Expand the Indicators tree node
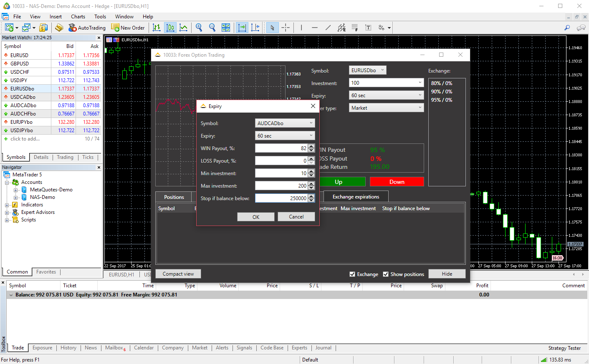 7,205
